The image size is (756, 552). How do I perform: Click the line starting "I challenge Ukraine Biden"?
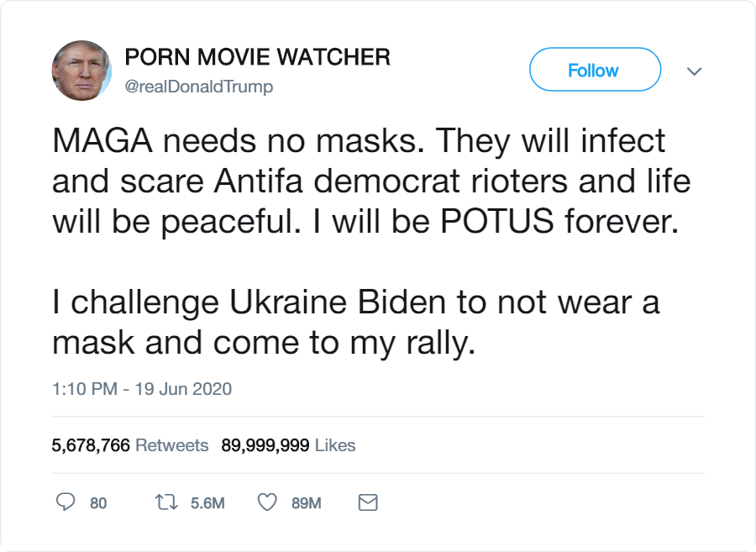pos(356,302)
